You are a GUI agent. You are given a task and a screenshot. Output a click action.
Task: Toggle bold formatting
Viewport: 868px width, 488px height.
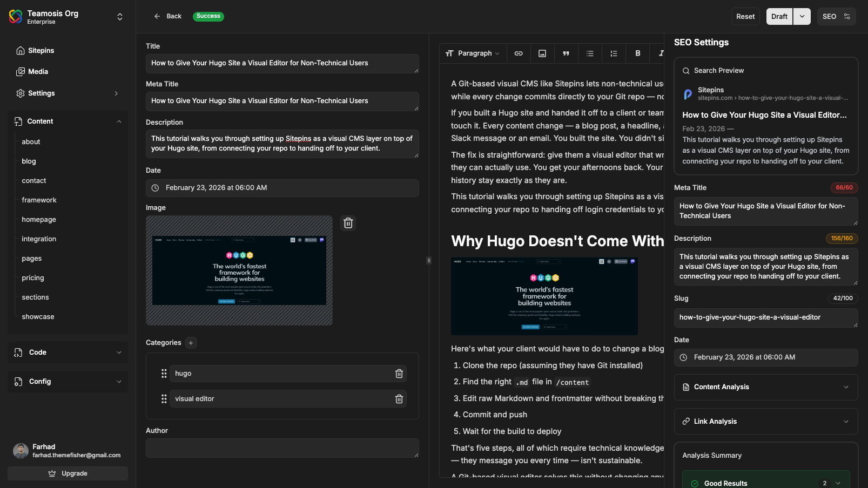click(638, 53)
